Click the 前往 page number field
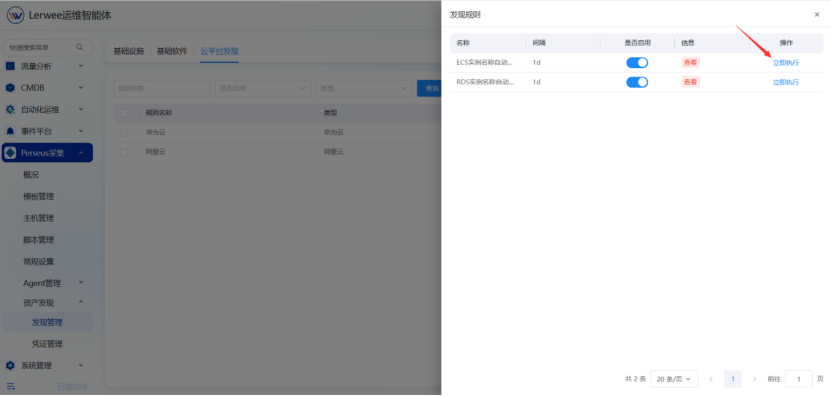 (x=799, y=379)
